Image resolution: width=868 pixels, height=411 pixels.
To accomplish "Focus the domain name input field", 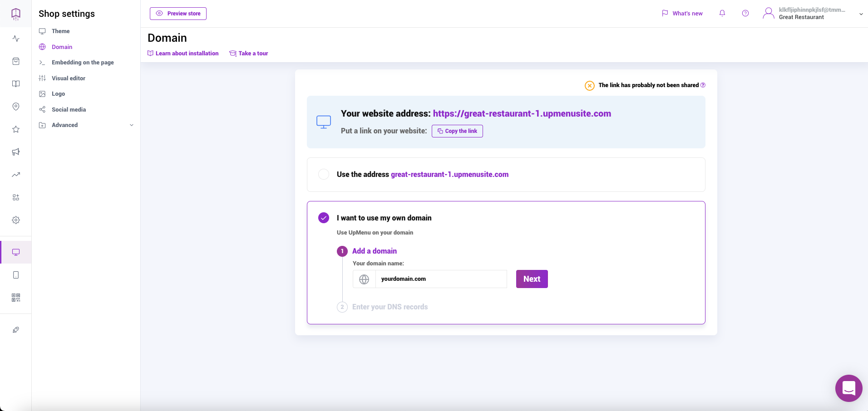I will pyautogui.click(x=440, y=279).
